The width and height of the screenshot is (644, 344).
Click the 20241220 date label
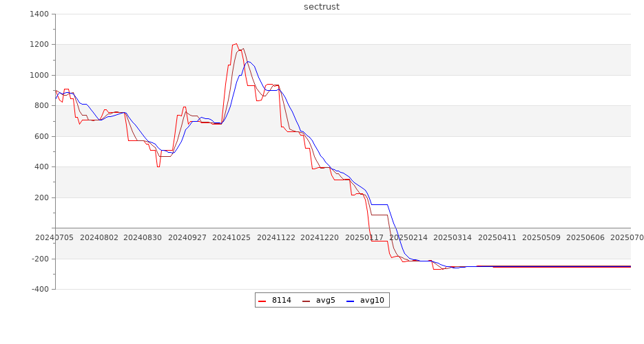tap(320, 237)
